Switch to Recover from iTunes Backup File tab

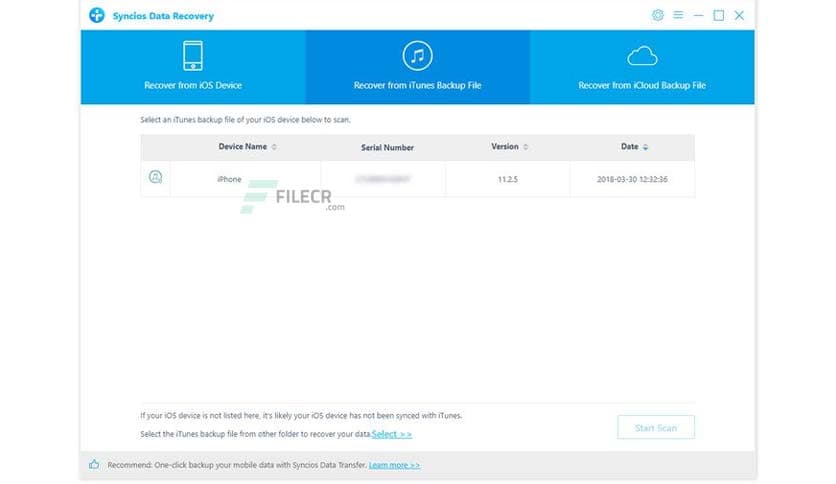(x=417, y=67)
